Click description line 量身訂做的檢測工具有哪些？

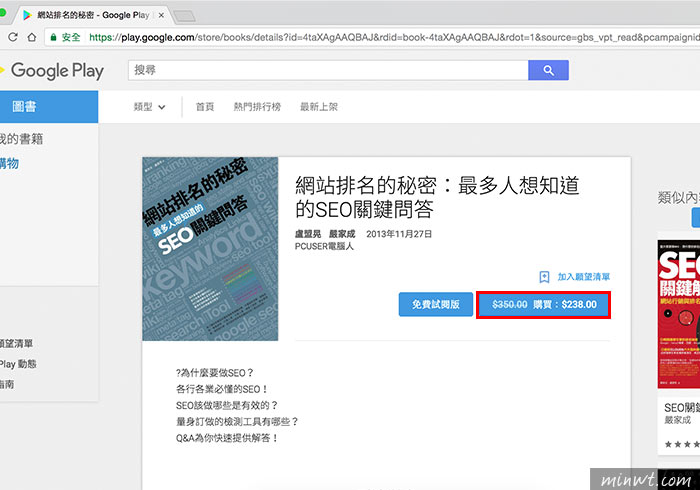click(x=237, y=422)
